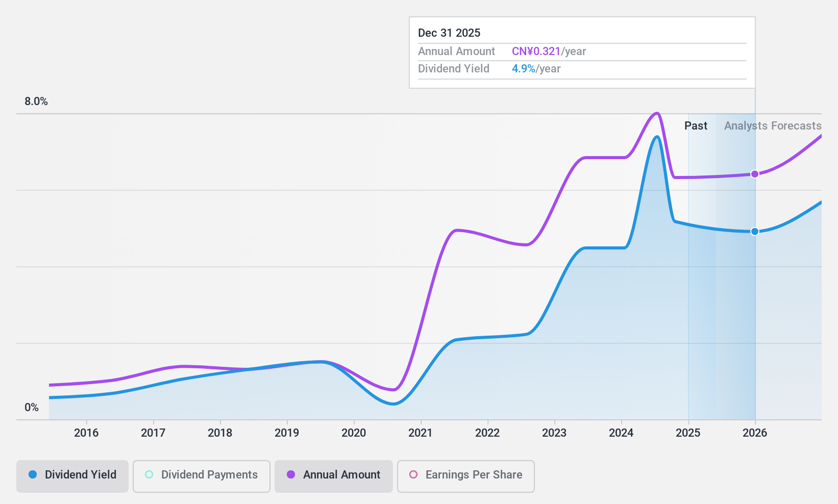Click the Dividend Yield label in tooltip

(x=453, y=69)
